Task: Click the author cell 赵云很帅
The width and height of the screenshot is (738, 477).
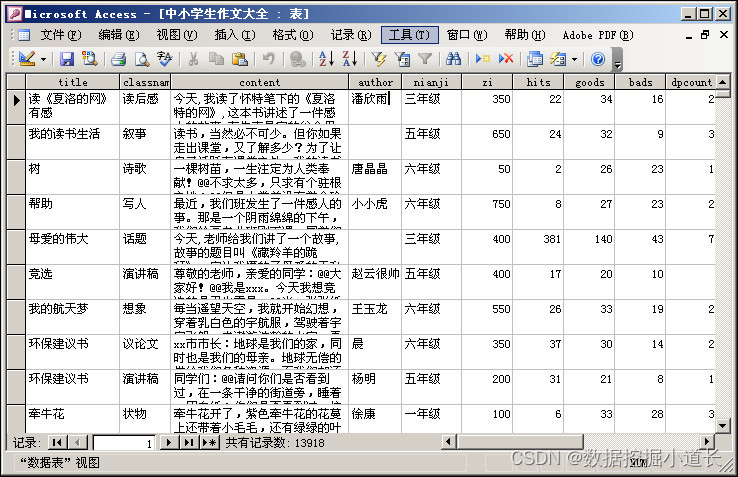Action: coord(375,282)
